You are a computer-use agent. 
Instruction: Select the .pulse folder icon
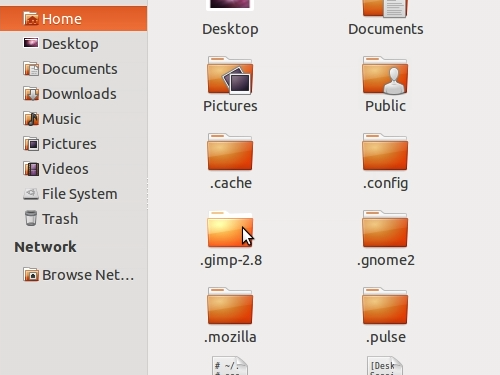[385, 306]
